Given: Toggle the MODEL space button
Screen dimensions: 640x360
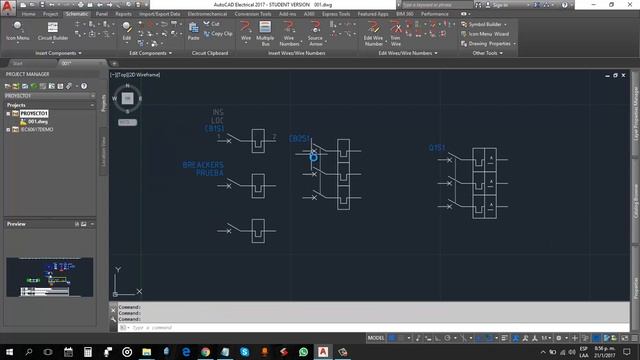Looking at the screenshot, I should [x=376, y=338].
